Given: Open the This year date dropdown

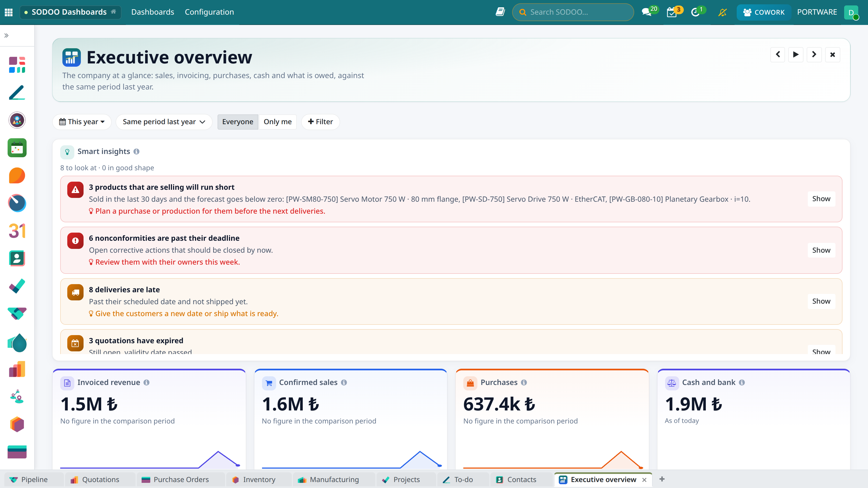Looking at the screenshot, I should 82,121.
